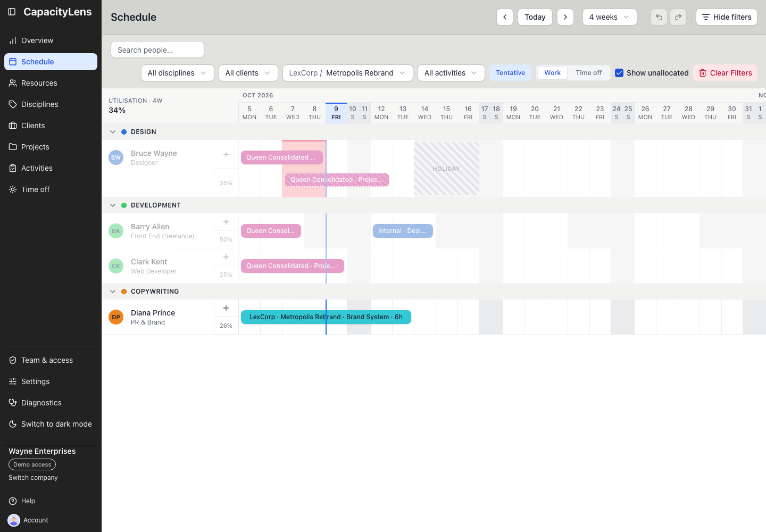Image resolution: width=766 pixels, height=532 pixels.
Task: Add allocation for Clark Kent
Action: [x=226, y=257]
